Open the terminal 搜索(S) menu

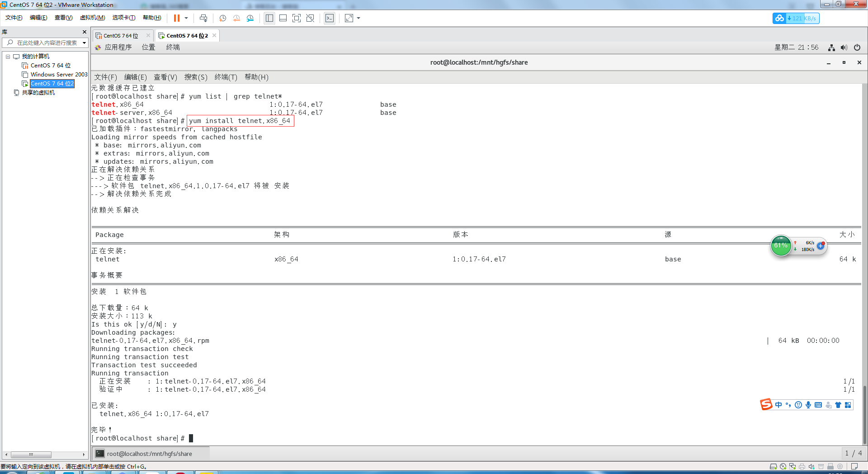[x=196, y=77]
